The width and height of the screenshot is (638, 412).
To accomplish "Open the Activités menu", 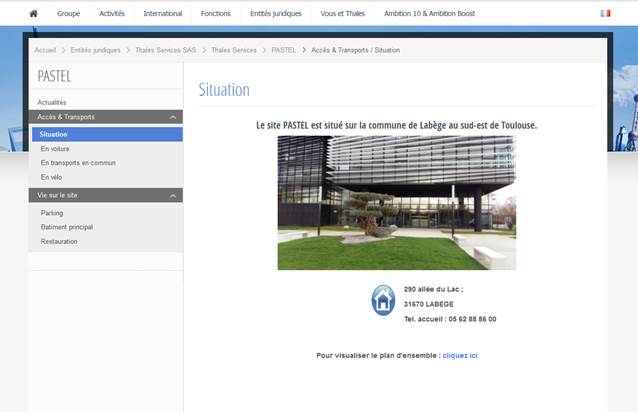I will pyautogui.click(x=112, y=14).
